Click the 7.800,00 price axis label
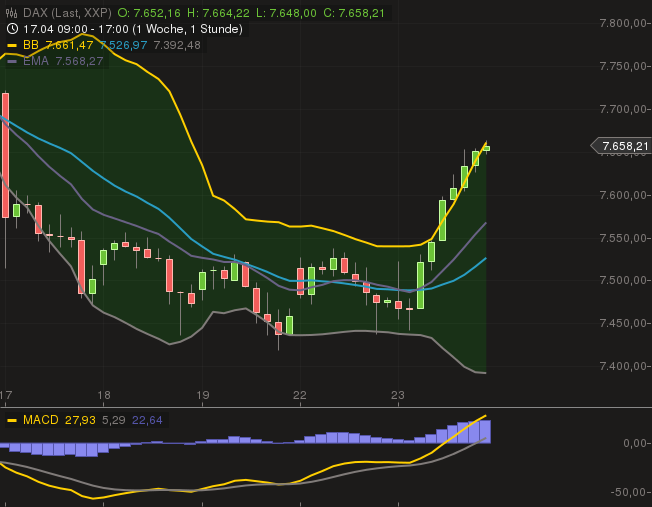The height and width of the screenshot is (507, 652). pyautogui.click(x=623, y=23)
